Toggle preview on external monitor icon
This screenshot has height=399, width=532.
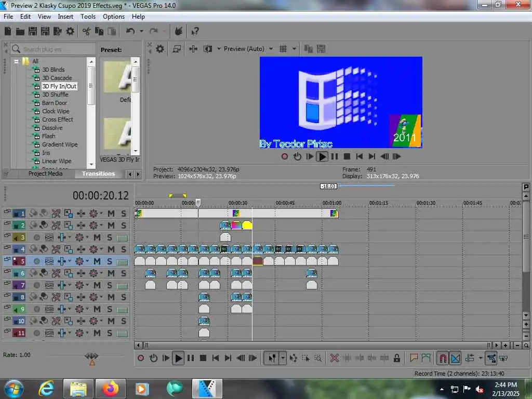click(177, 49)
